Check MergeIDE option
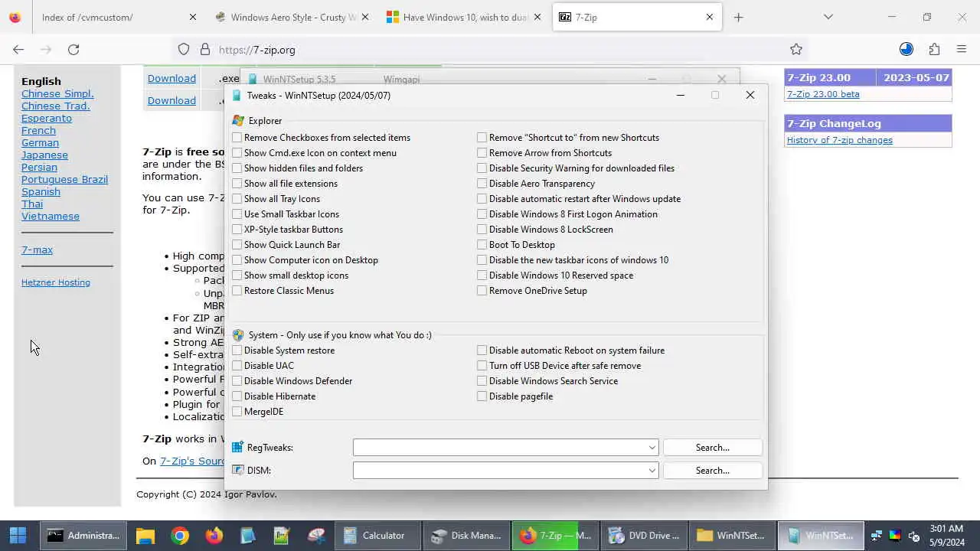This screenshot has width=980, height=551. tap(237, 412)
